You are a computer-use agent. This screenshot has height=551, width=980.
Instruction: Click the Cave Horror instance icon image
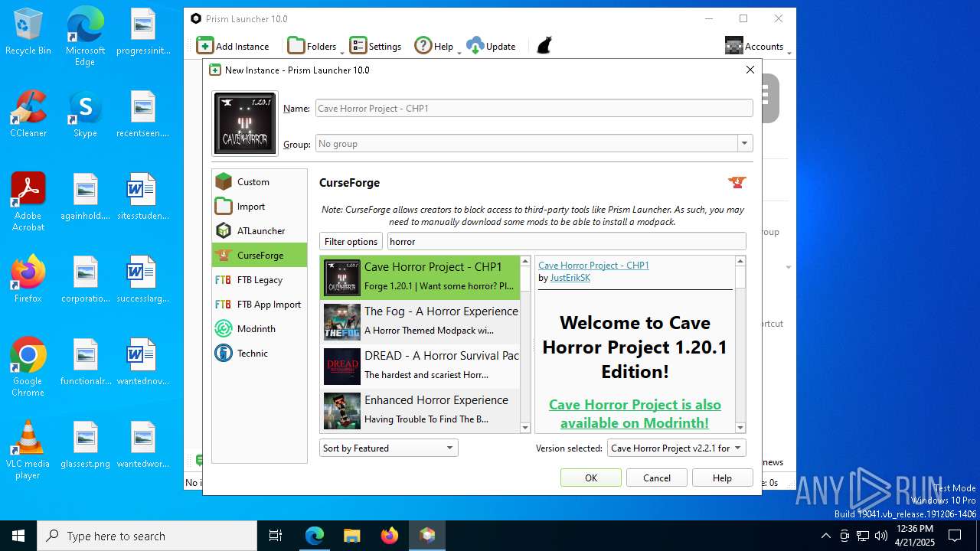click(245, 123)
